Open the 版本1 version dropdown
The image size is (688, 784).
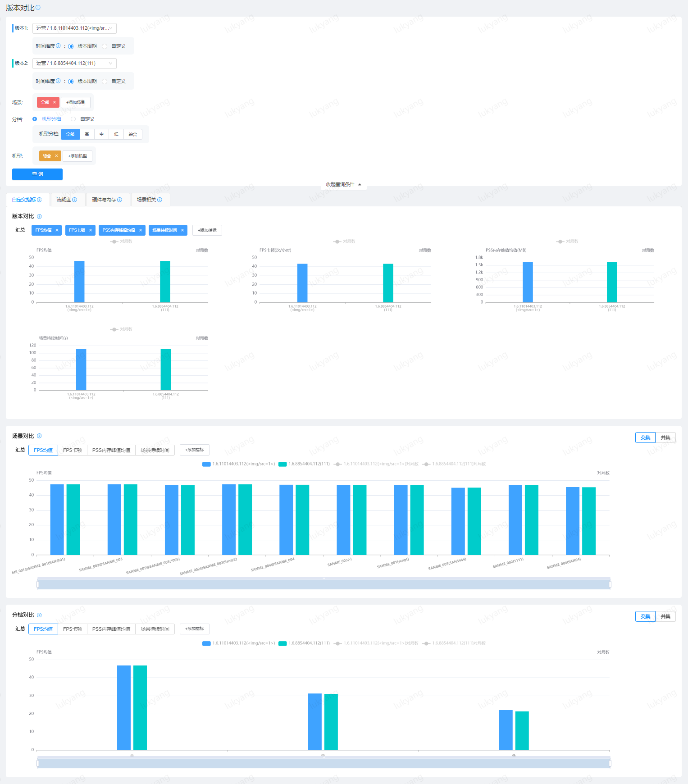point(74,28)
